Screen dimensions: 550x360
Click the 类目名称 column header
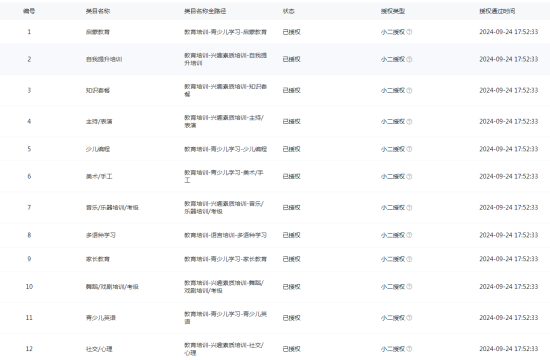[98, 11]
